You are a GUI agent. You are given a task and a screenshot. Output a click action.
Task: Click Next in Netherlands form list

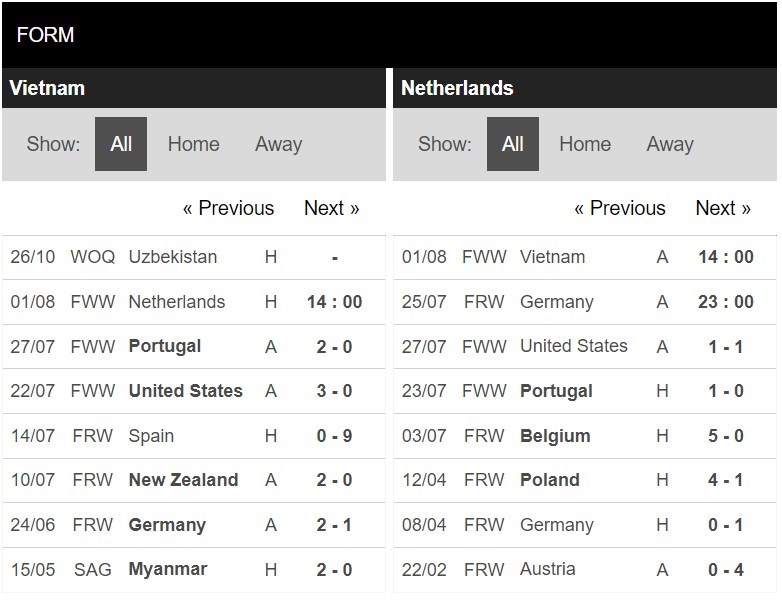coord(723,208)
